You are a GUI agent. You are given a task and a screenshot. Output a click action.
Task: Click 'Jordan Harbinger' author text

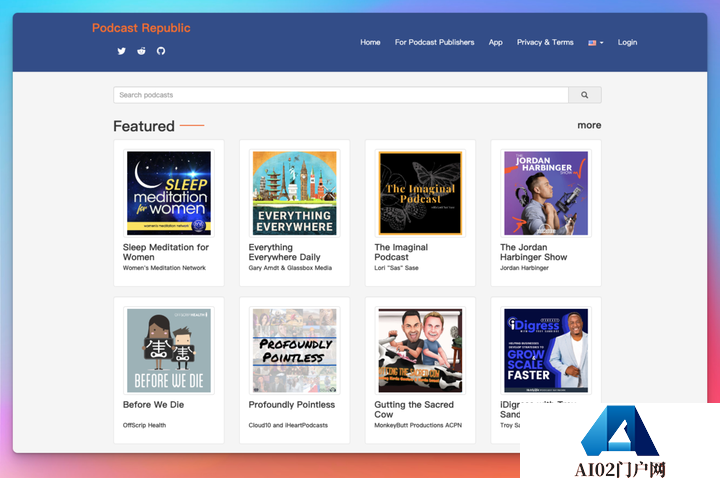click(524, 268)
